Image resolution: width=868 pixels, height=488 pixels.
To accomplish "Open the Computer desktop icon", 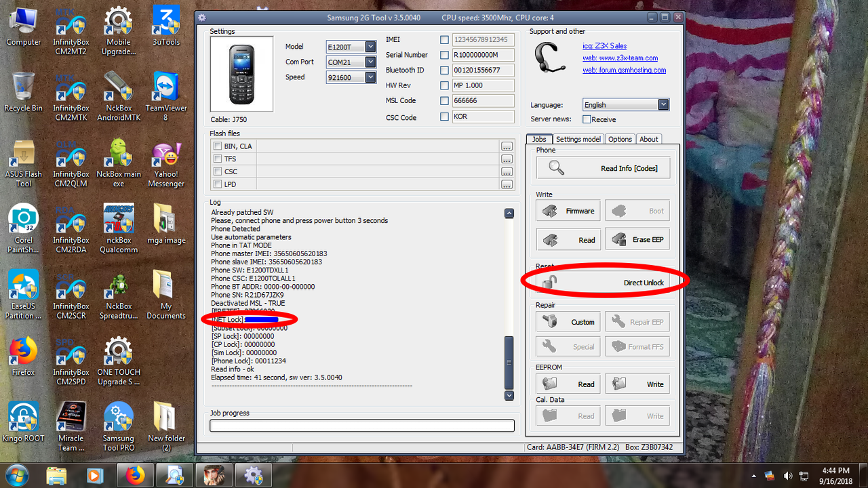I will [x=24, y=27].
